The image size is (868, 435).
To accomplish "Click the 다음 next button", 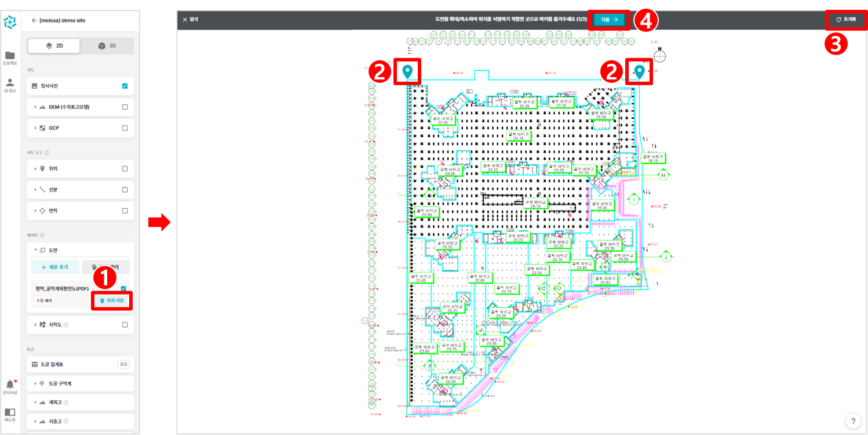I will (608, 20).
